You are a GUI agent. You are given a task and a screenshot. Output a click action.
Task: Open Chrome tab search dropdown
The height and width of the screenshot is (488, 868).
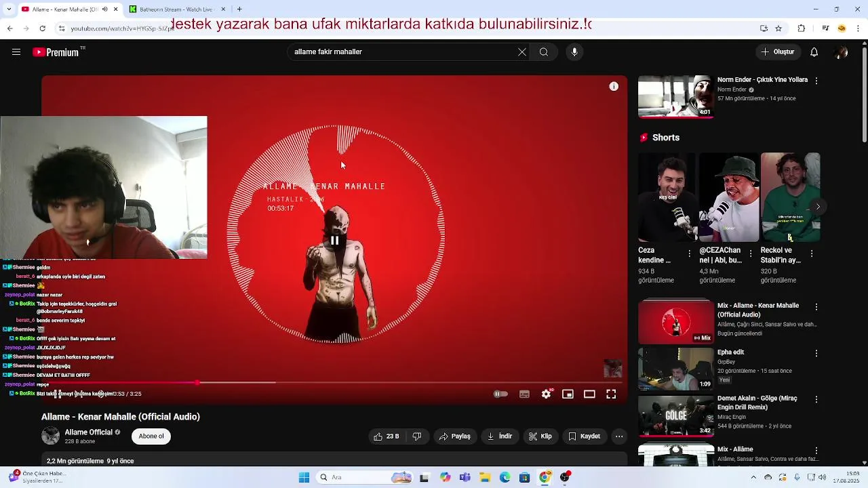click(10, 9)
